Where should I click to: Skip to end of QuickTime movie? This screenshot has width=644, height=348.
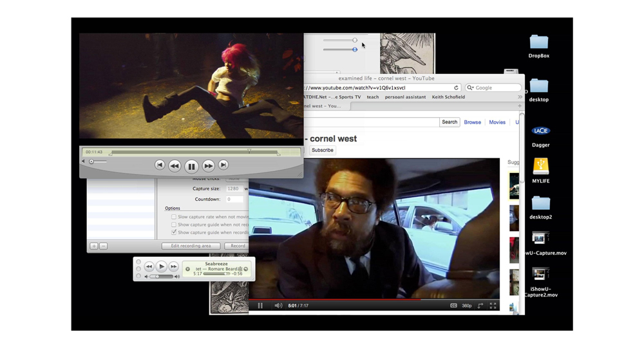click(x=223, y=165)
